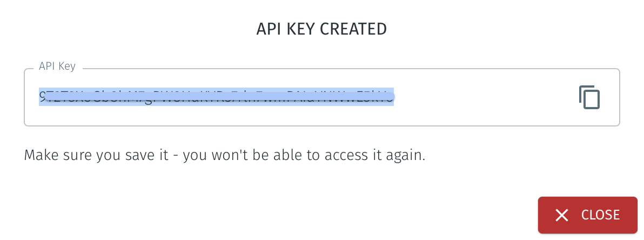The image size is (644, 240).
Task: Select the duplicate-pages copy icon
Action: tap(589, 97)
